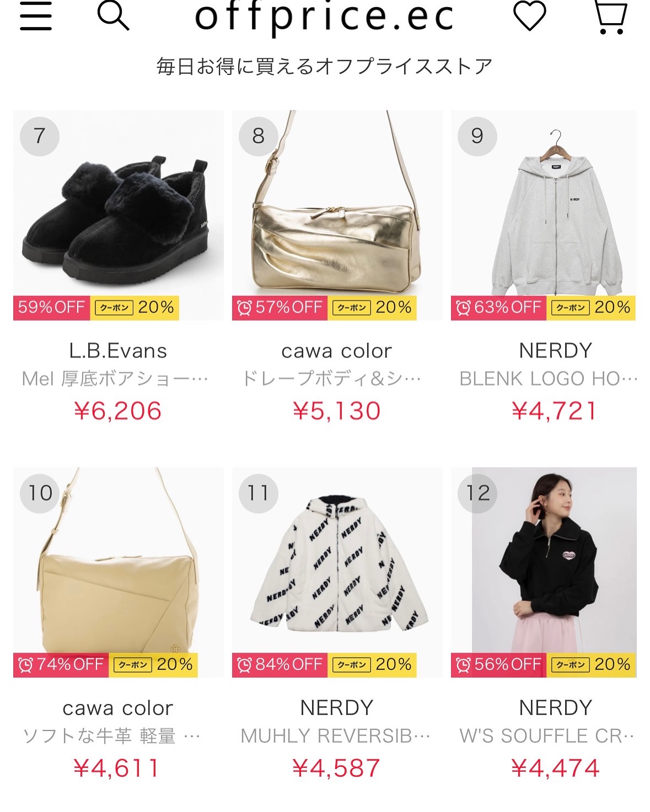The width and height of the screenshot is (650, 812).
Task: Open the gray NERDY hoodie image
Action: (544, 216)
